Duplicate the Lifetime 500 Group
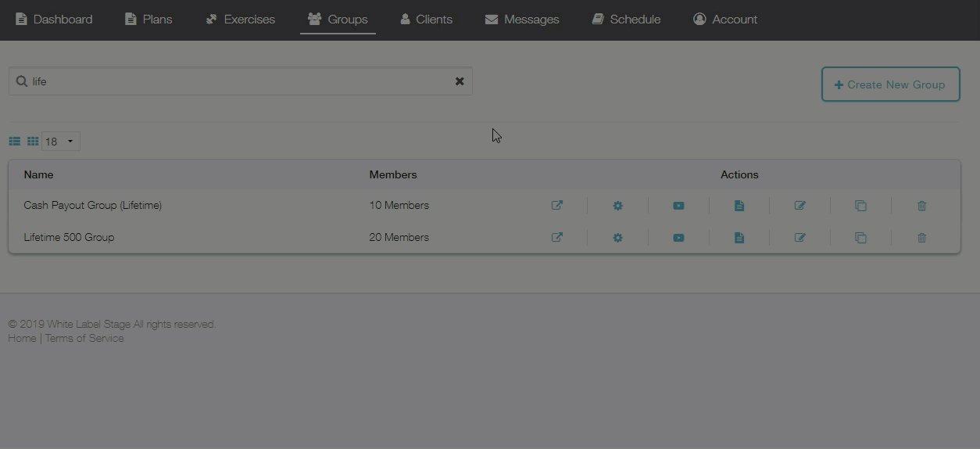Screen dimensions: 980x449 tap(860, 238)
